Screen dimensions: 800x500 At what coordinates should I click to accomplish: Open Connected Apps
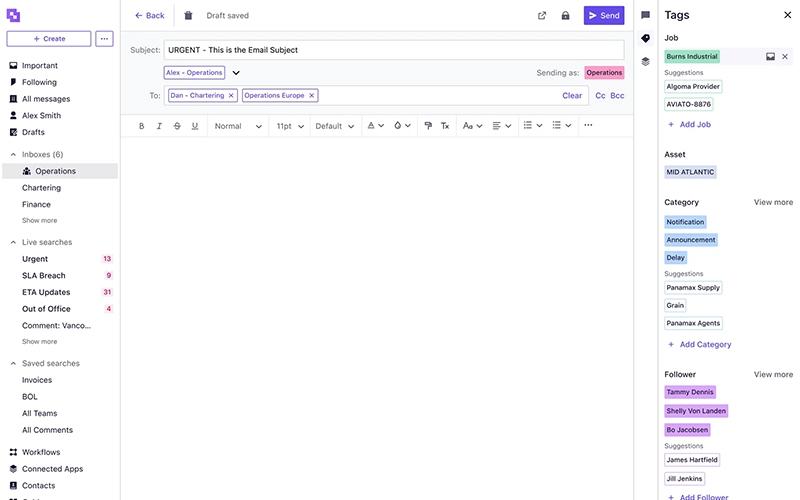52,469
